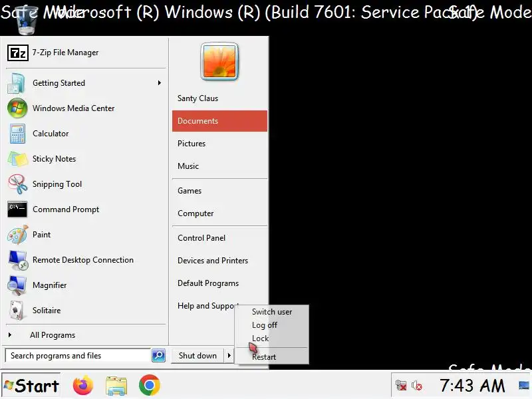Select Switch user option
This screenshot has height=399, width=532.
tap(272, 312)
